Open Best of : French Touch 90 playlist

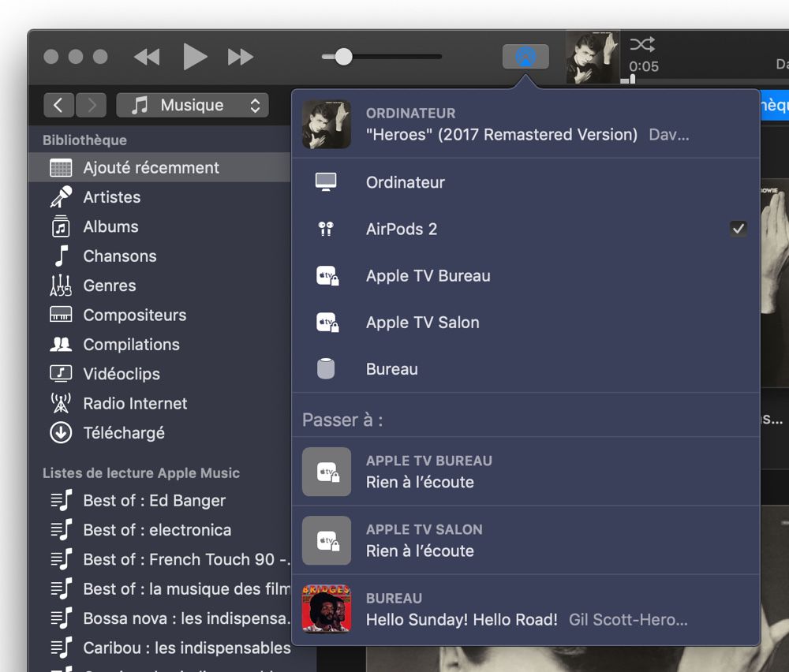(x=159, y=559)
